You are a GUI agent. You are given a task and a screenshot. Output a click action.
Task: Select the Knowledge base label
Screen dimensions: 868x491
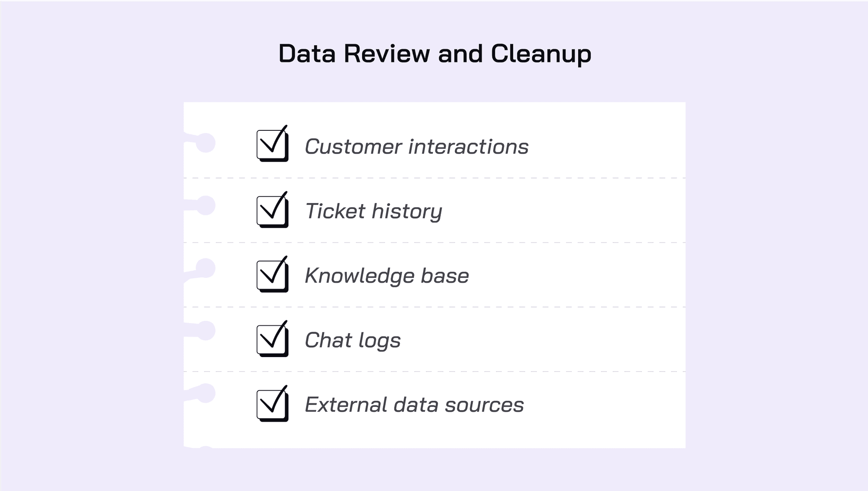coord(387,276)
